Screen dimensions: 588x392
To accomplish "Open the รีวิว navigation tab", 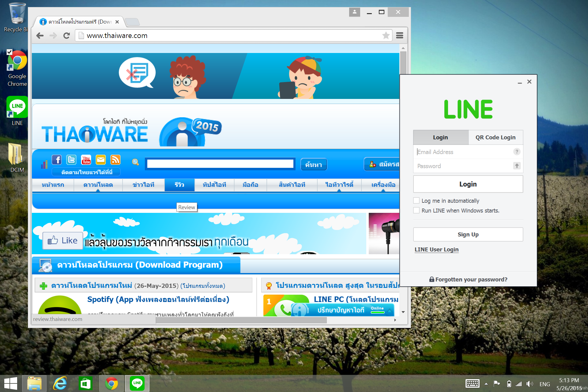I will click(179, 185).
